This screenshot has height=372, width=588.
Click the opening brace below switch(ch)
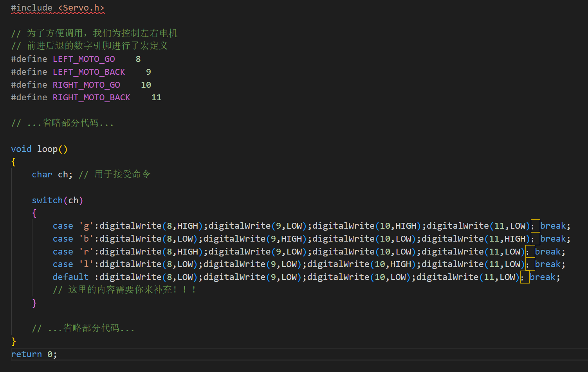(34, 213)
